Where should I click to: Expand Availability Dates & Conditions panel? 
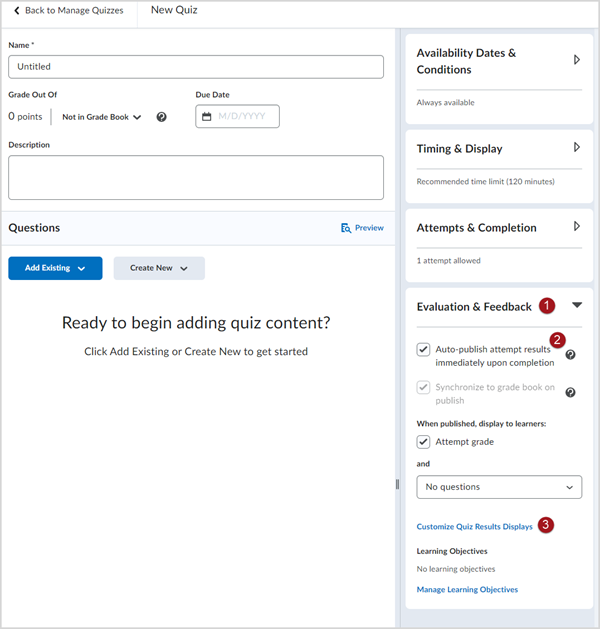(577, 60)
